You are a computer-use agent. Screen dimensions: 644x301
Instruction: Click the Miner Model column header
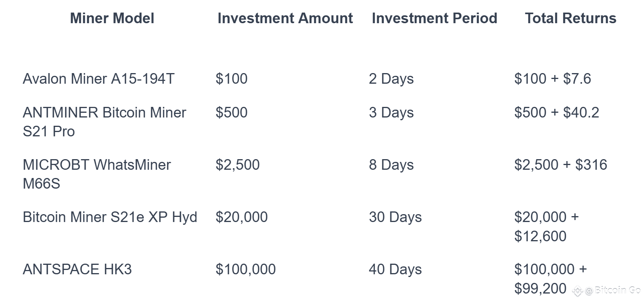click(x=112, y=18)
